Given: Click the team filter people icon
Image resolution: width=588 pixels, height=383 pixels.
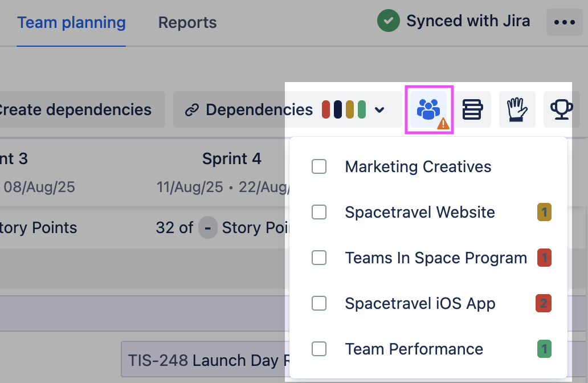Looking at the screenshot, I should [x=428, y=108].
